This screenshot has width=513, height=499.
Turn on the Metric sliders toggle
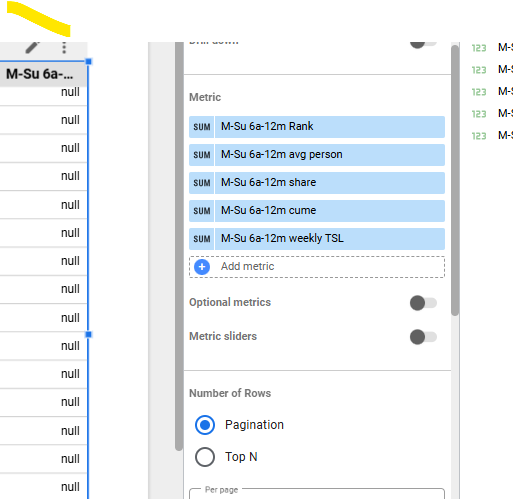(423, 337)
